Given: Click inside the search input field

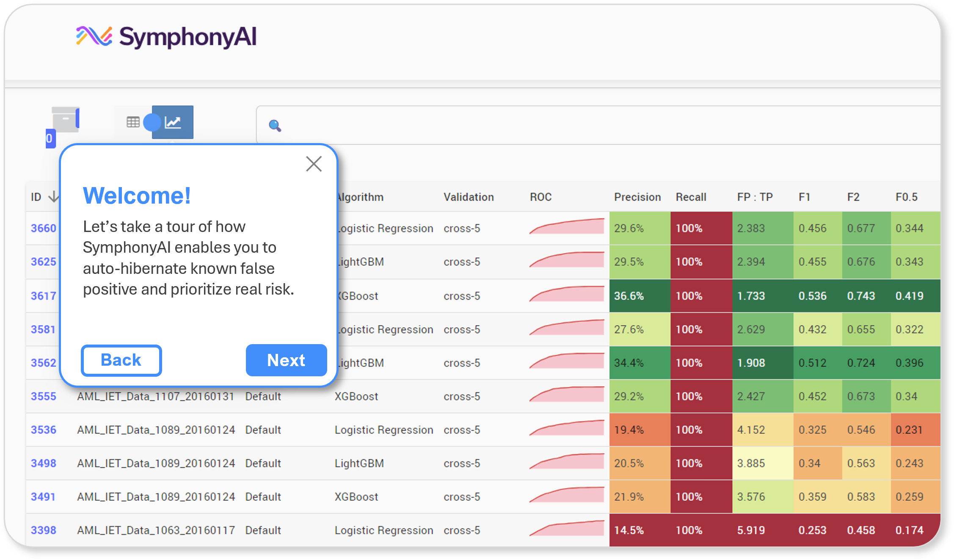Looking at the screenshot, I should click(x=593, y=125).
